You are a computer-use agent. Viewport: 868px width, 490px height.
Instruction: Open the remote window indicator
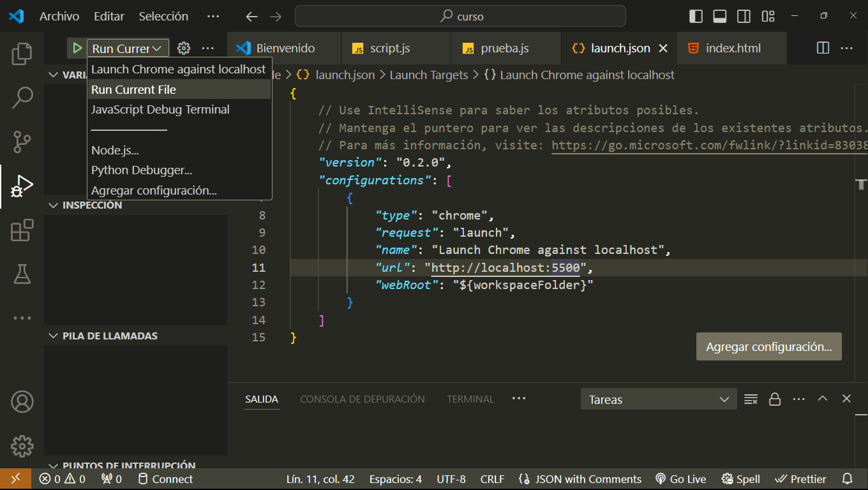click(x=15, y=479)
